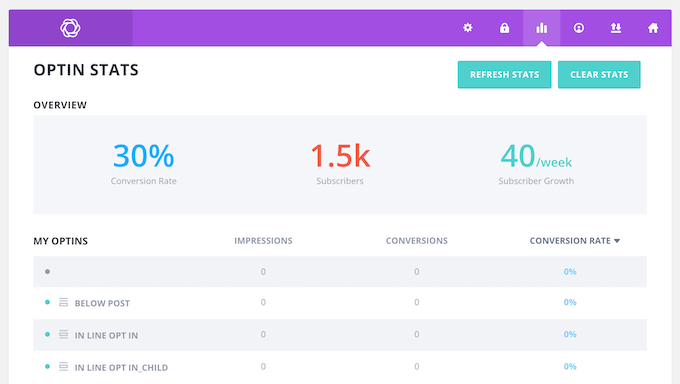Click In Line Opt In conversion rate 0%

[x=570, y=334]
